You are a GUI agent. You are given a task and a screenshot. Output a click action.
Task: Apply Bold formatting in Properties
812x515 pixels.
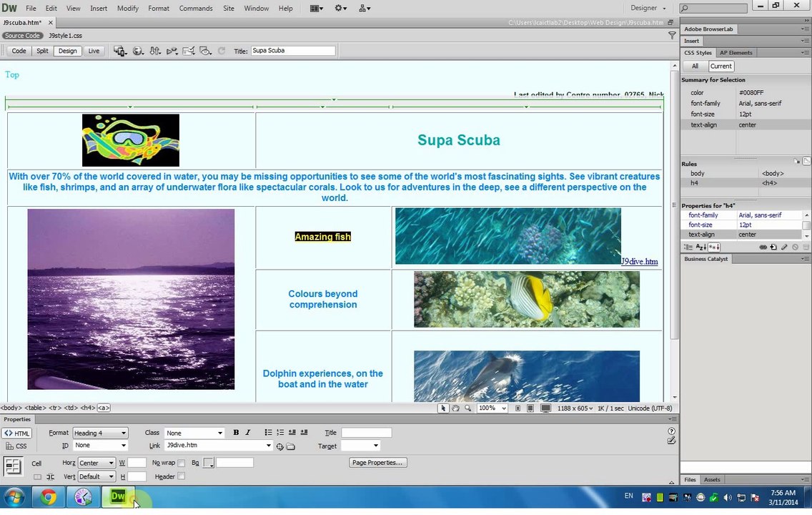[236, 433]
